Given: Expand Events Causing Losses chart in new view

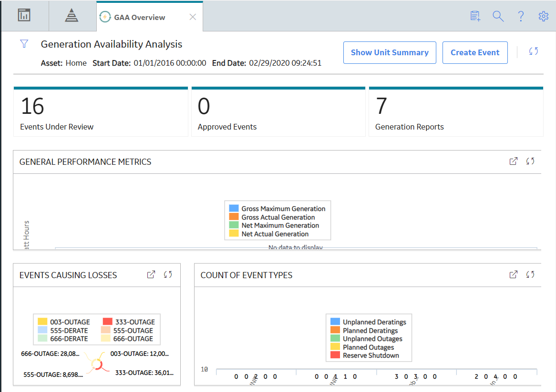Looking at the screenshot, I should (x=151, y=275).
